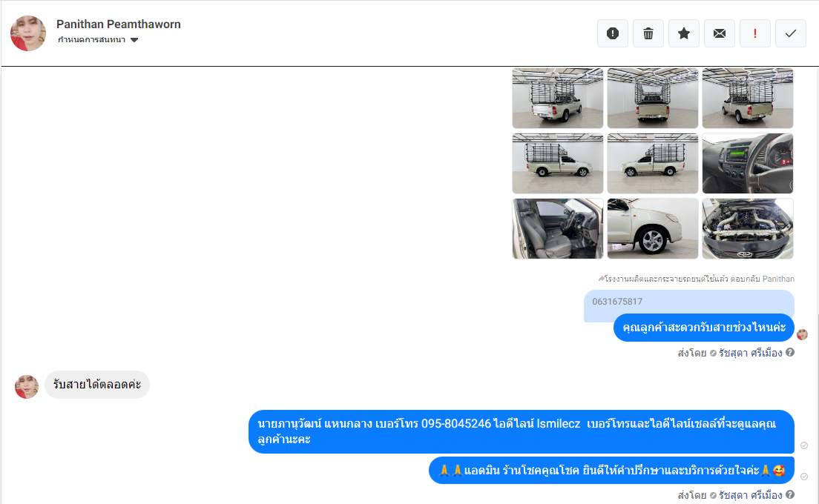Click the quoted number 0631675817
The width and height of the screenshot is (819, 504).
[x=617, y=302]
